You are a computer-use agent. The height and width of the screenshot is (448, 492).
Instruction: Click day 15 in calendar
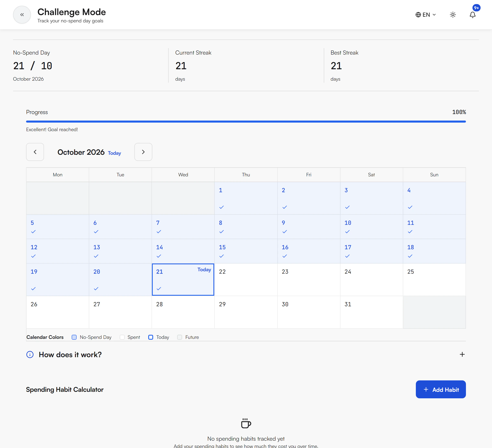246,251
